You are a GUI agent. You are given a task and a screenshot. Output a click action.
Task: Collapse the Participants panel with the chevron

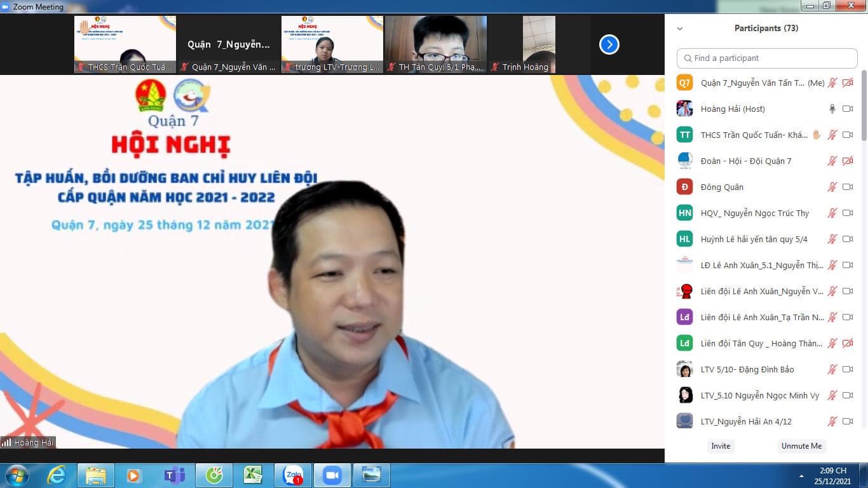(680, 29)
